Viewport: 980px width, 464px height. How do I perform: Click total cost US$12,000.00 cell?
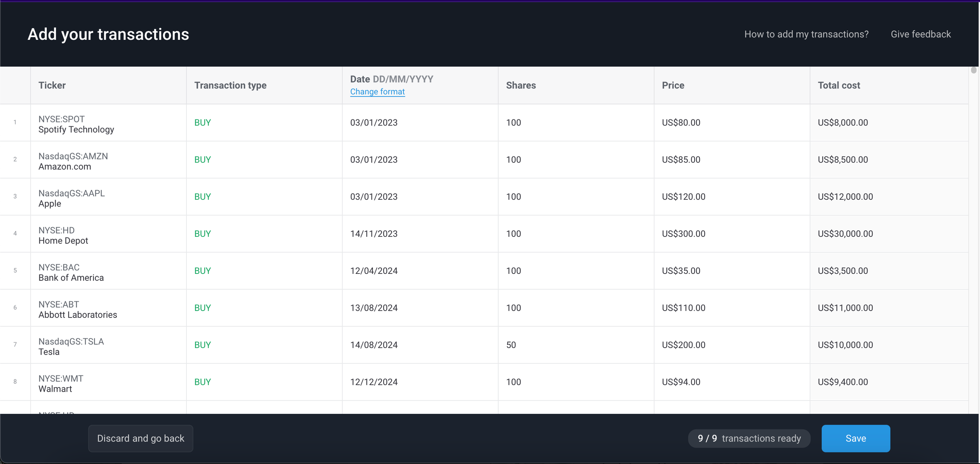click(889, 197)
